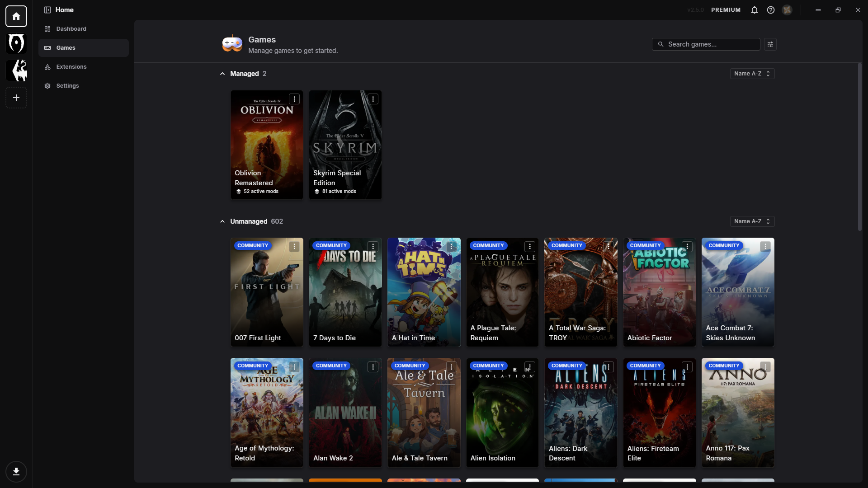This screenshot has width=868, height=488.
Task: Open downloads icon at bottom left
Action: (x=16, y=472)
